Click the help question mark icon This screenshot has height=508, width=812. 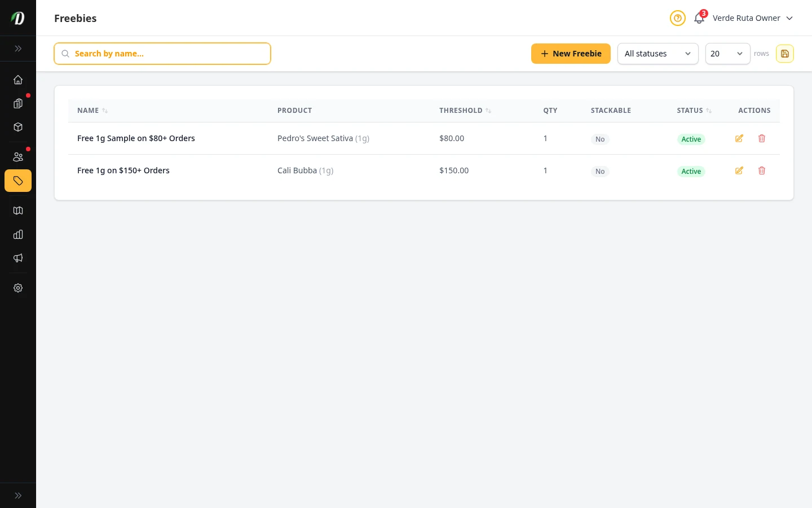pos(678,18)
